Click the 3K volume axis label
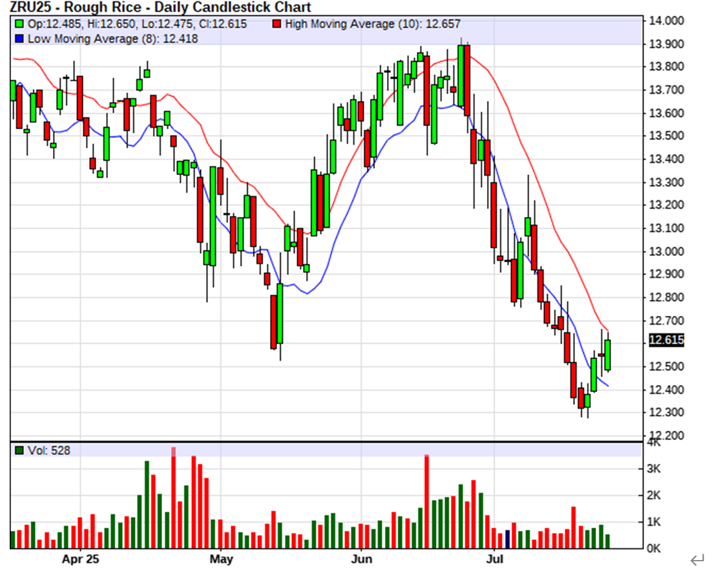728x571 pixels. click(x=654, y=469)
